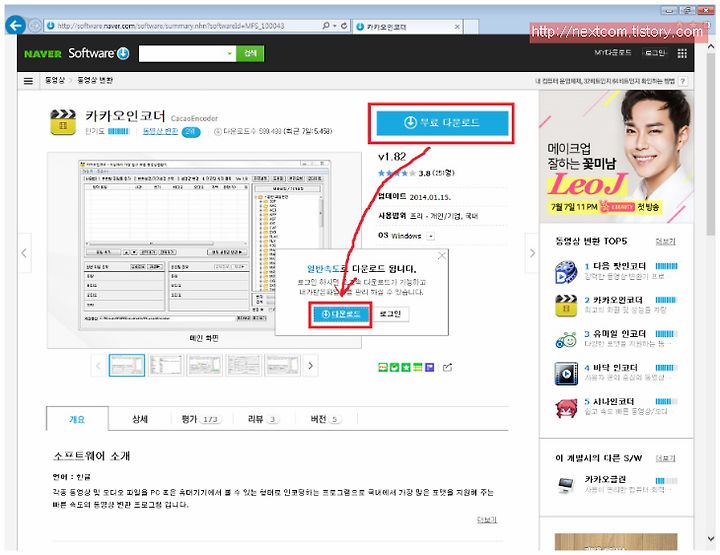The height and width of the screenshot is (555, 720).
Task: Switch to the 평가 173 tab
Action: (200, 419)
